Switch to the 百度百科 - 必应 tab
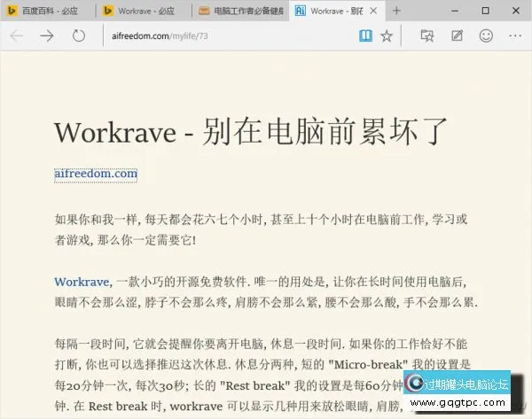The height and width of the screenshot is (419, 532). (48, 11)
